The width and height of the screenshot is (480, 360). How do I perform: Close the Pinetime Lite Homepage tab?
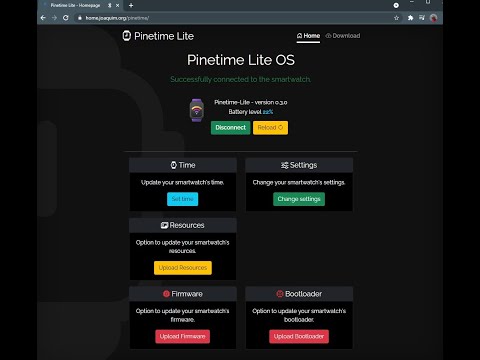[x=117, y=5]
